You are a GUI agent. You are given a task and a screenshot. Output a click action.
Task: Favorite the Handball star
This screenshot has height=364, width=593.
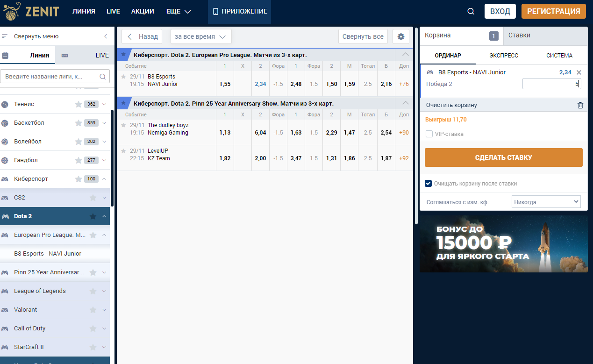(79, 160)
